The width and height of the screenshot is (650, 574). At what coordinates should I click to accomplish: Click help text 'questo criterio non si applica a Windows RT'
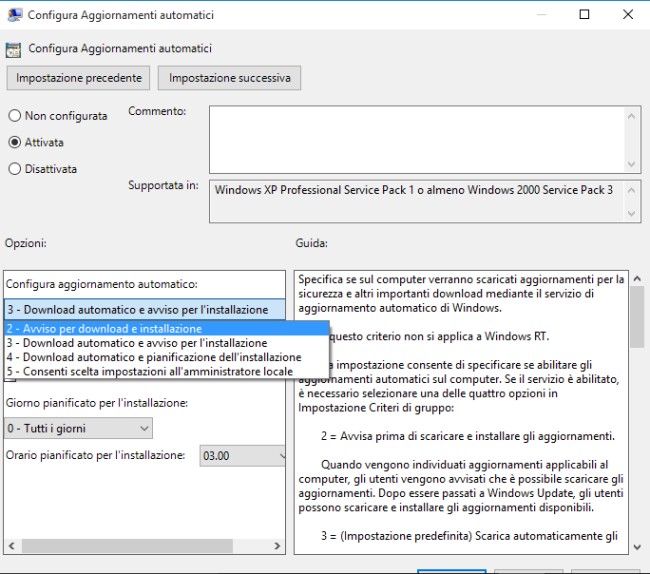[439, 336]
